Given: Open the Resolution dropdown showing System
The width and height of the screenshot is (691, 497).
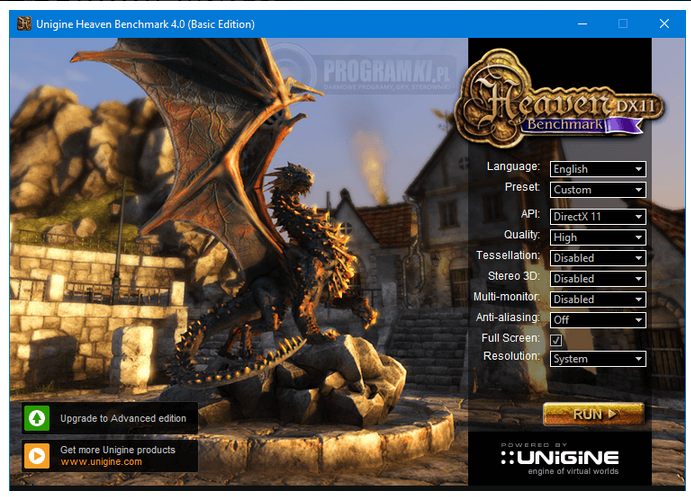Looking at the screenshot, I should (x=598, y=359).
